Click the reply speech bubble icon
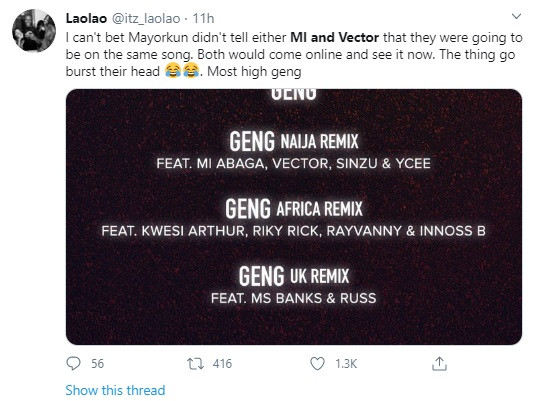The image size is (533, 401). pyautogui.click(x=73, y=364)
